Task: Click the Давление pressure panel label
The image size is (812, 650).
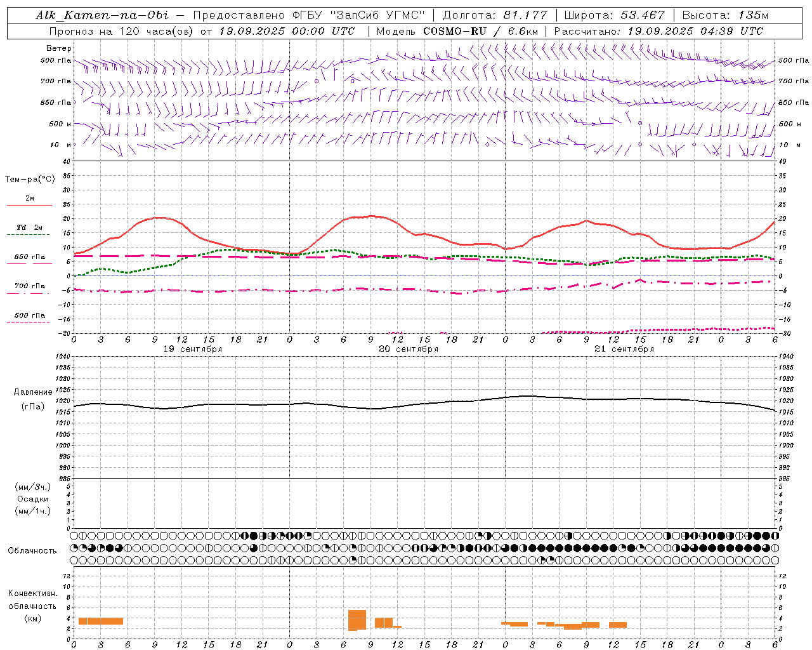Action: click(33, 392)
